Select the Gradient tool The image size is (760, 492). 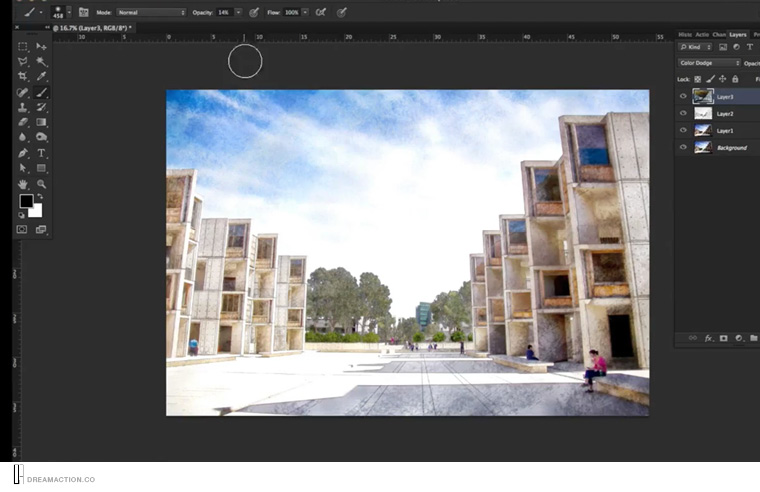point(41,122)
